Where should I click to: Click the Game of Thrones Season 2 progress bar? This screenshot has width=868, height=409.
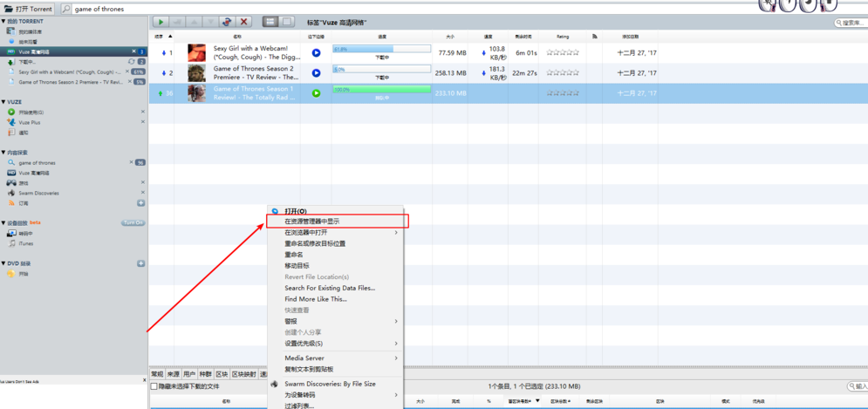tap(381, 70)
